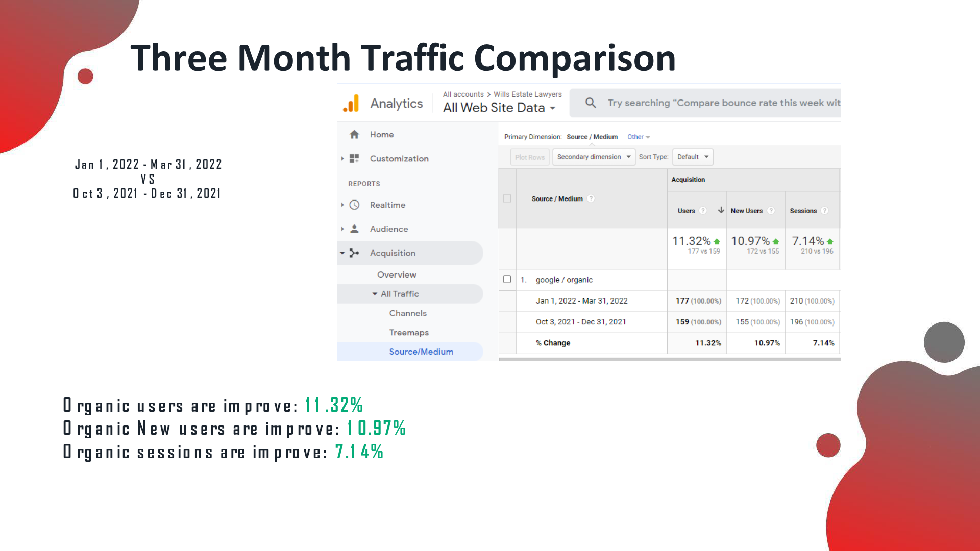This screenshot has height=551, width=980.
Task: Click the Jan 1, 2022 - Mar 31, 2022 table row label
Action: (581, 301)
